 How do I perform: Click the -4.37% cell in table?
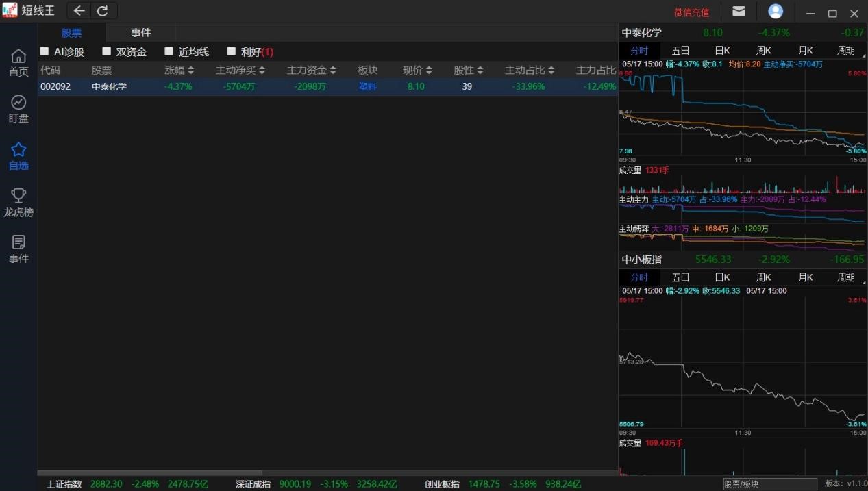tap(179, 86)
